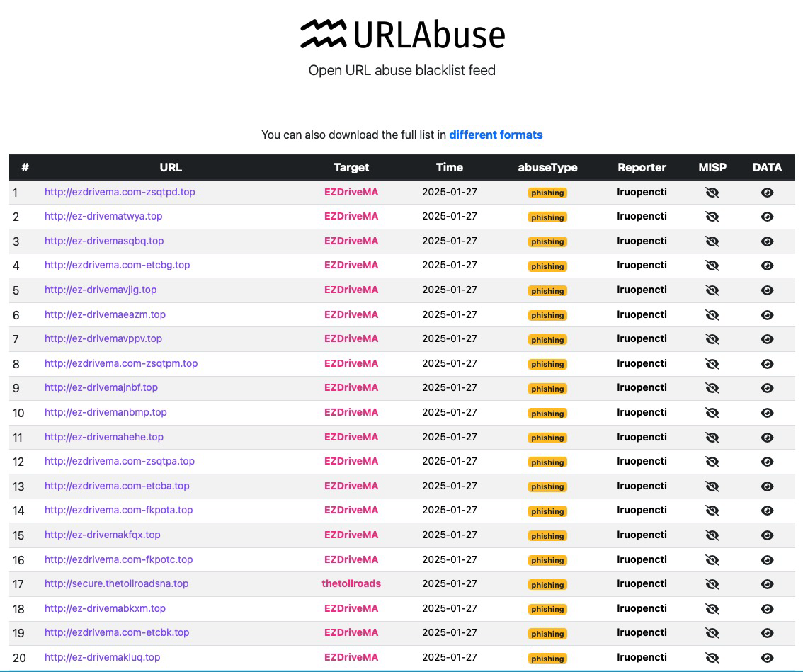Screen dimensions: 803x672
Task: Open link http://ez-drivemajnbf.top
Action: point(101,388)
